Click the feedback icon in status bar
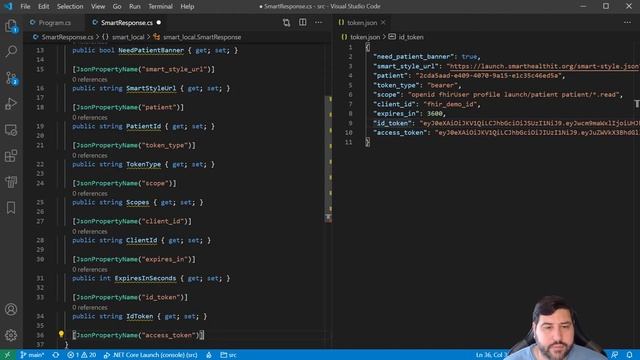640x360 pixels. tap(614, 355)
